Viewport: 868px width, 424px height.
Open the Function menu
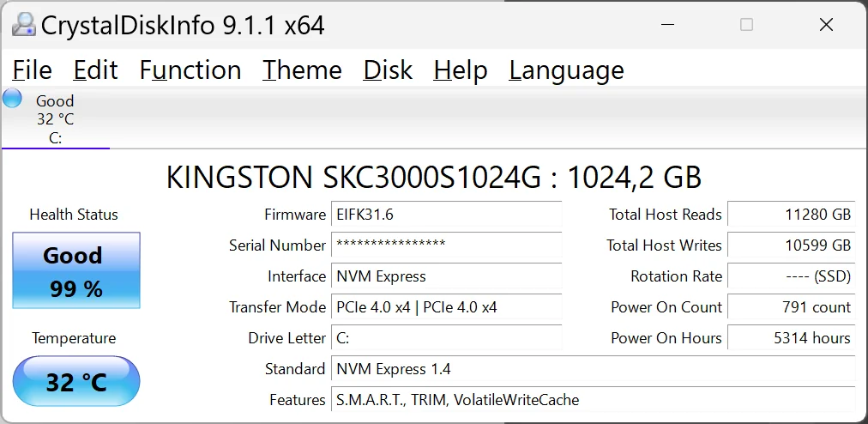[190, 70]
